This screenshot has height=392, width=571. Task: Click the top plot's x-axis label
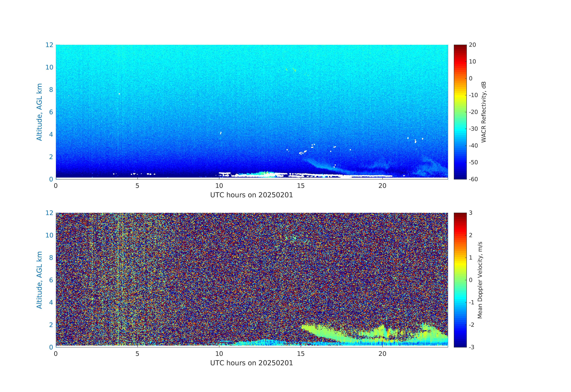pyautogui.click(x=251, y=195)
